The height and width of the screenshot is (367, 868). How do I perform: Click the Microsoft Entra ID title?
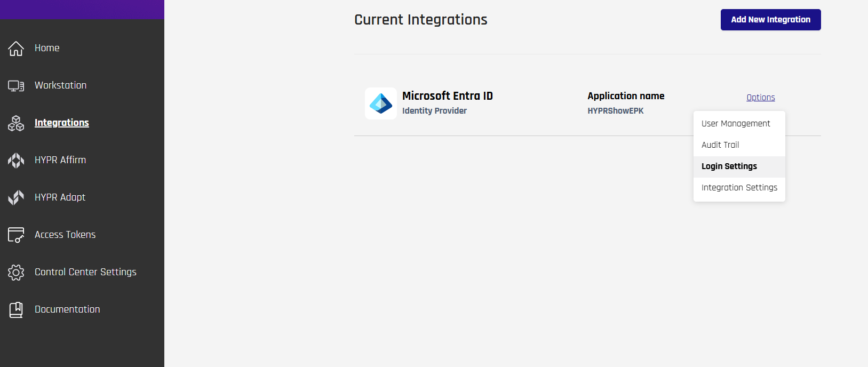[447, 96]
